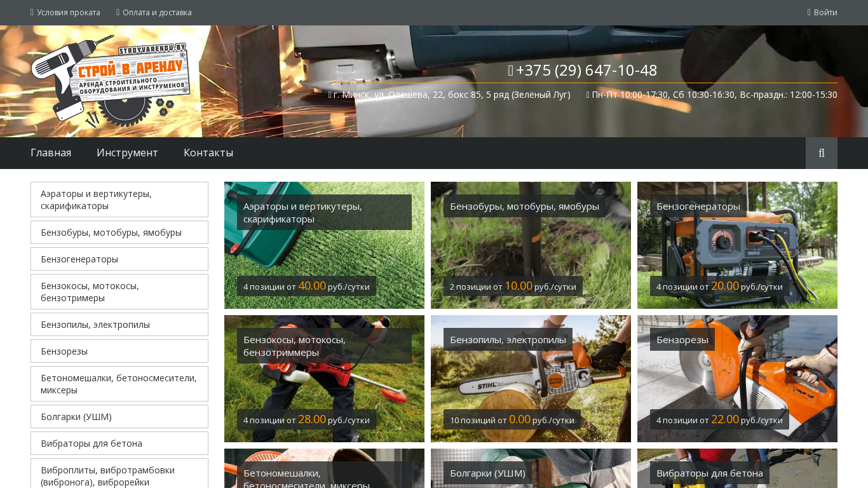
Task: Click the Аэраторы и вертикутеры title on the lawn photo
Action: point(324,212)
